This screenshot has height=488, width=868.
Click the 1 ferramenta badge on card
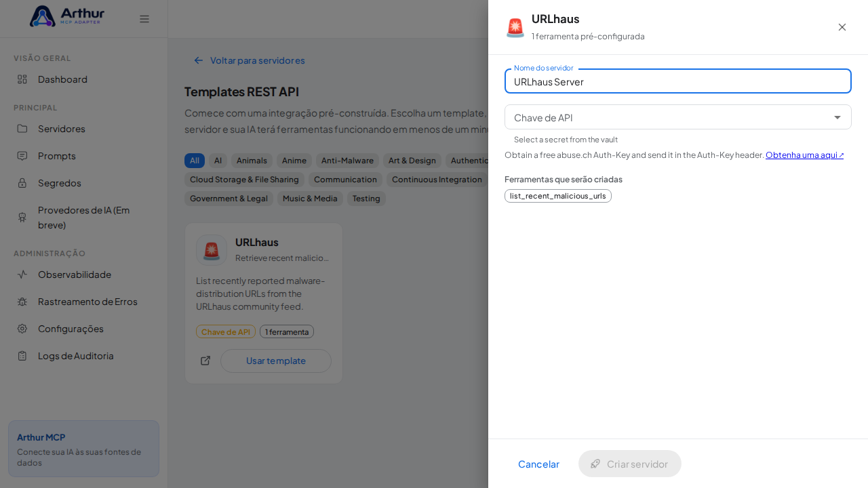(x=287, y=331)
